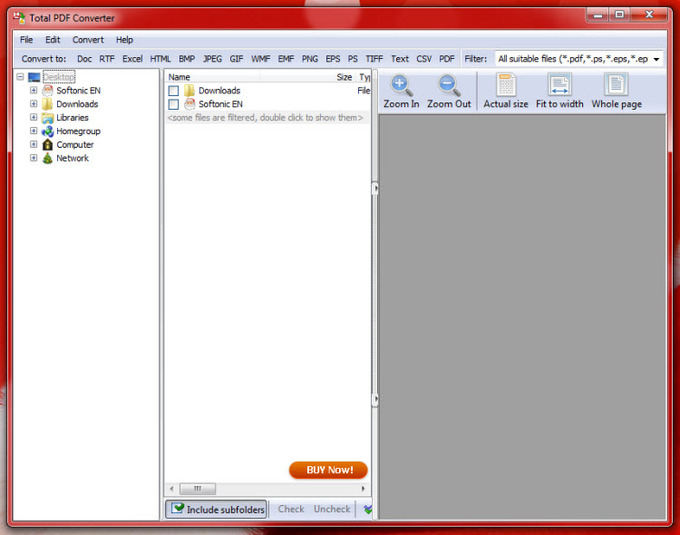Expand the Network tree node
The height and width of the screenshot is (535, 680).
coord(33,158)
